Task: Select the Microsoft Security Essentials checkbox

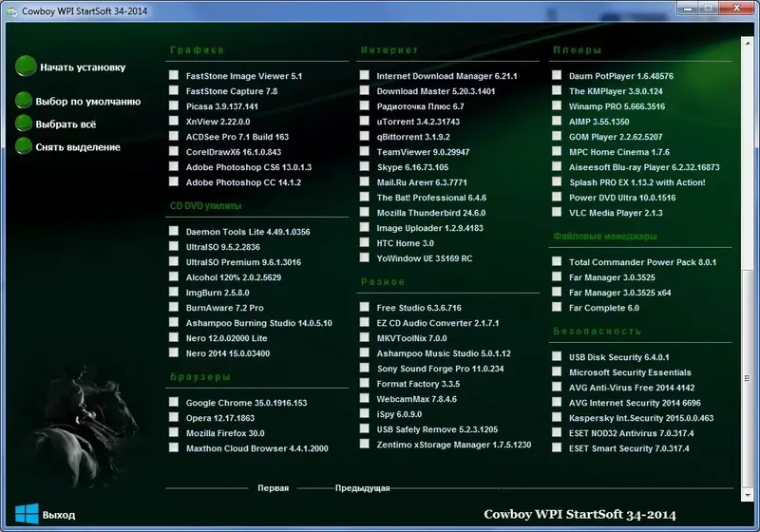Action: click(x=557, y=372)
